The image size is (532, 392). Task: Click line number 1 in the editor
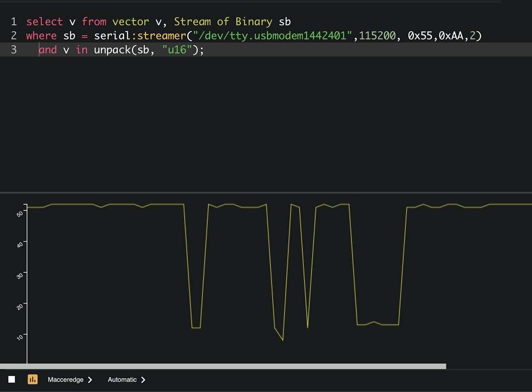coord(14,22)
